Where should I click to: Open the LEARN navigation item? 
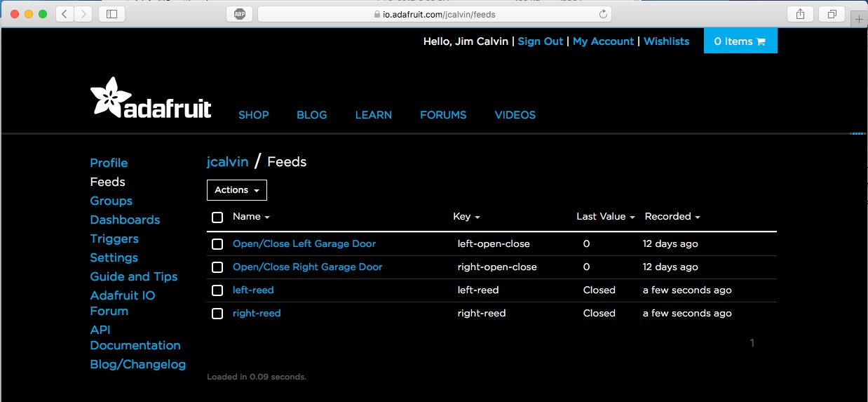[374, 115]
